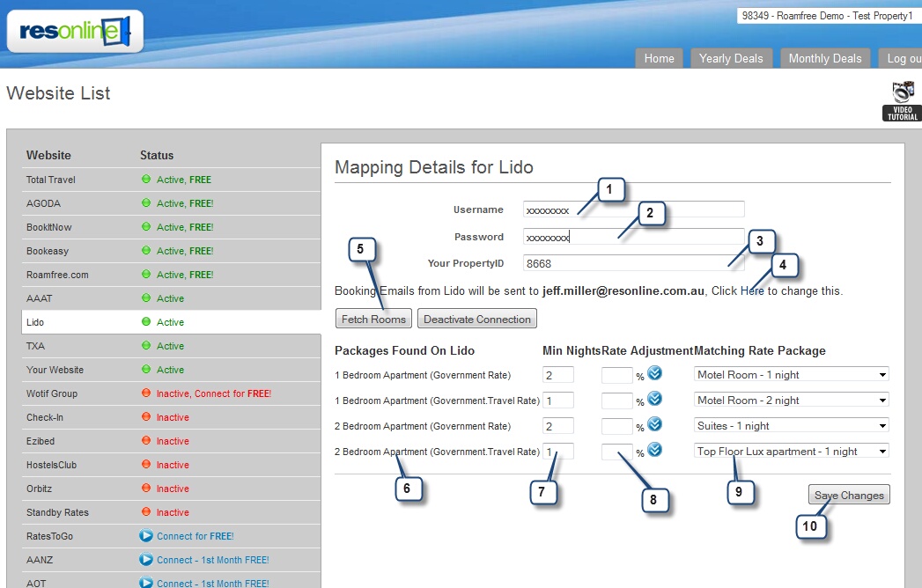Click the Log out tab
Image resolution: width=922 pixels, height=588 pixels.
pos(902,58)
